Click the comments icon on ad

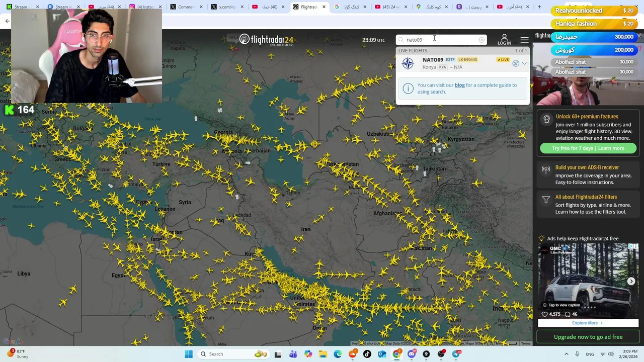click(568, 314)
